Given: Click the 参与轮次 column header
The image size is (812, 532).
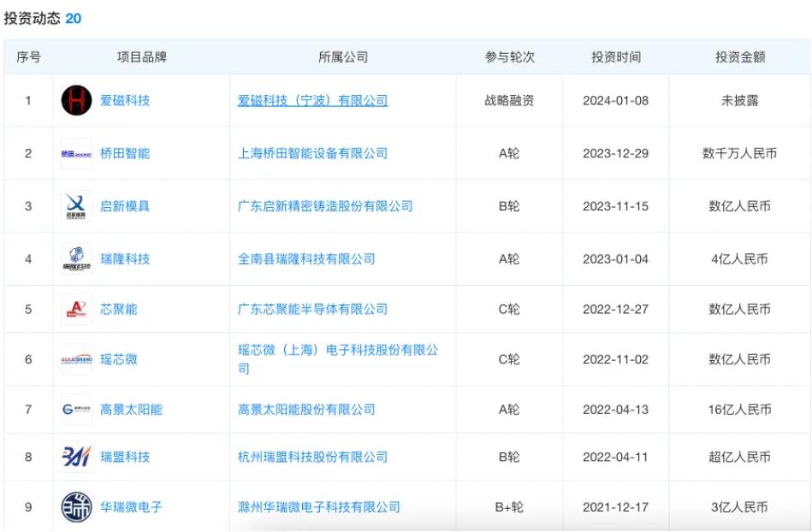Looking at the screenshot, I should pyautogui.click(x=510, y=57).
